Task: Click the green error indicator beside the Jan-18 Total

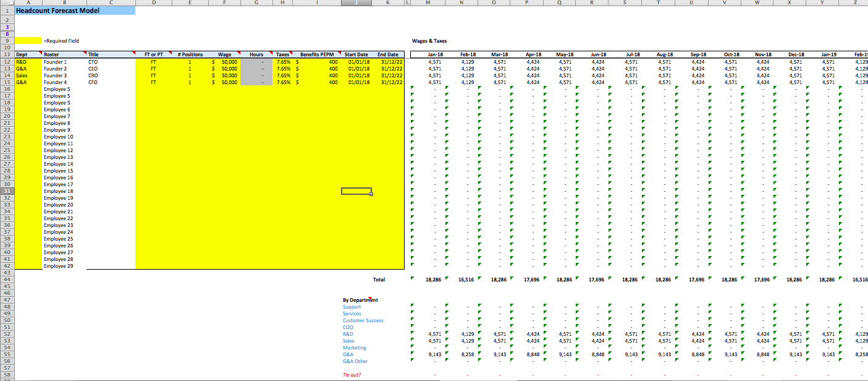Action: coord(411,278)
